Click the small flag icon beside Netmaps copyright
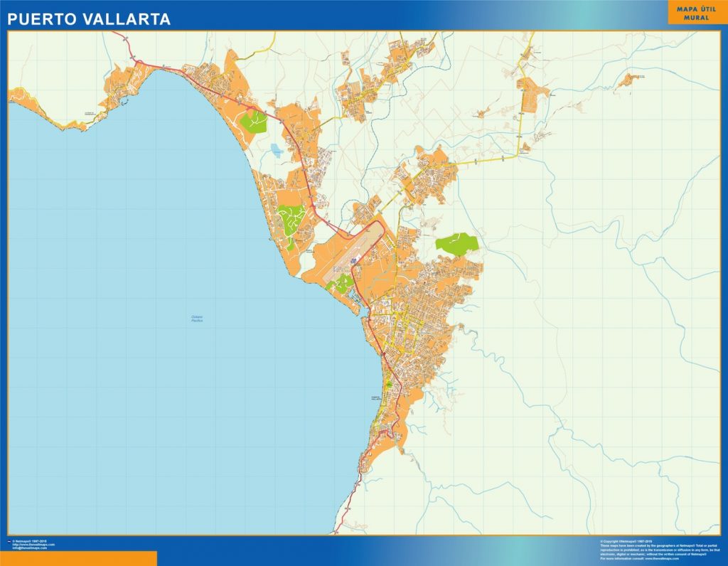 9,541
